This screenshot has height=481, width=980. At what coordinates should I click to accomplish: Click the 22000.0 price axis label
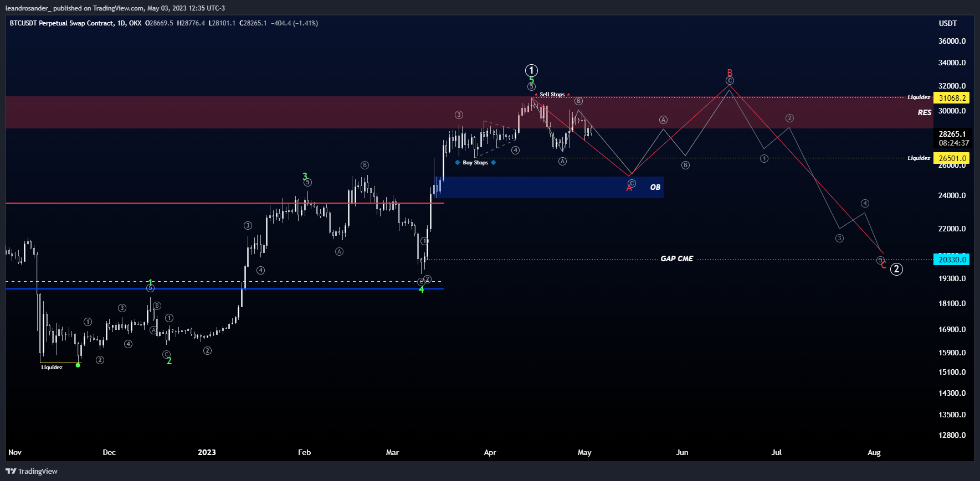(952, 229)
